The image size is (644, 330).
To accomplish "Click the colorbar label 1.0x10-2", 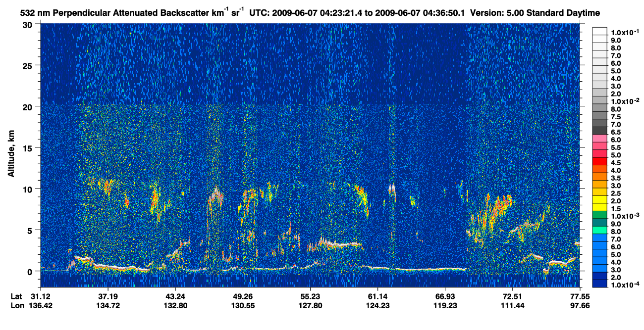I will tap(624, 101).
